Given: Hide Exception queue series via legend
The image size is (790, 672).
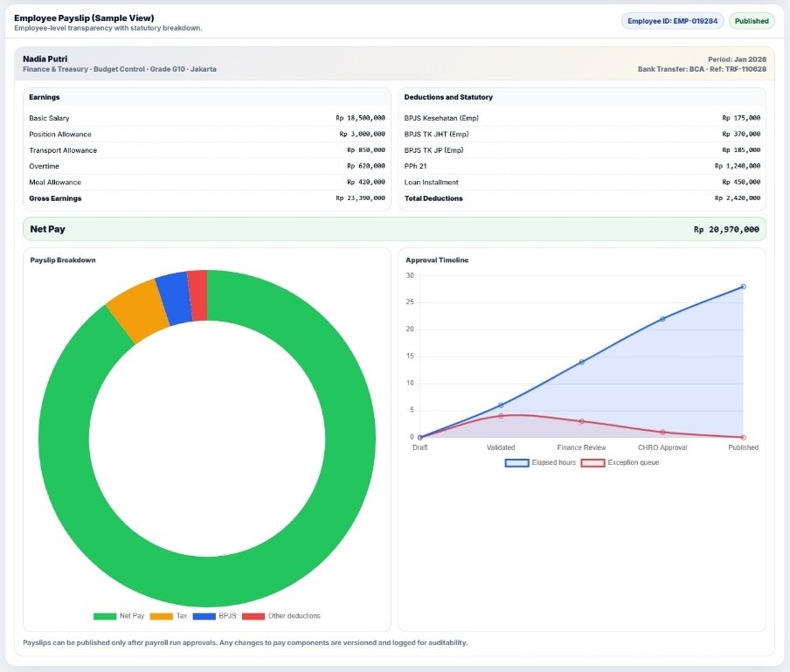Looking at the screenshot, I should coord(620,462).
